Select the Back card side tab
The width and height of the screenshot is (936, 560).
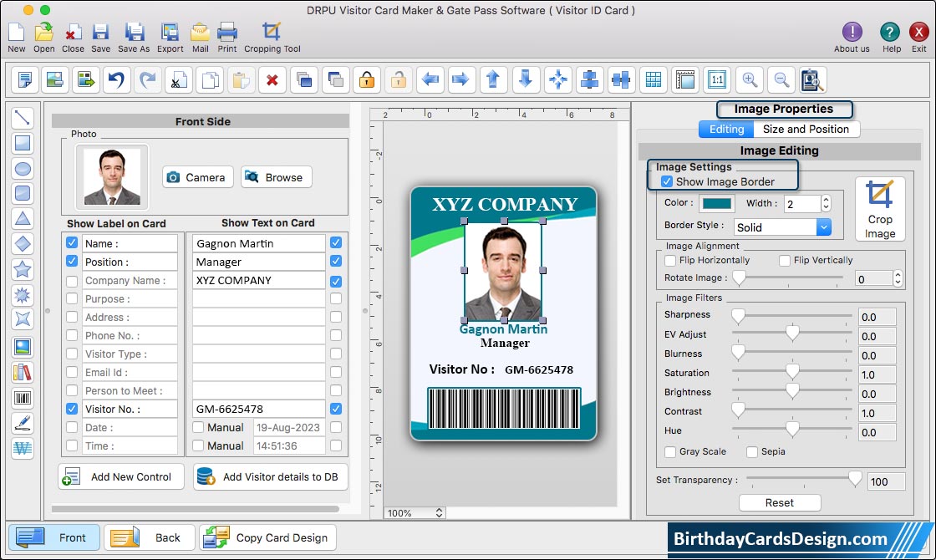(x=150, y=537)
